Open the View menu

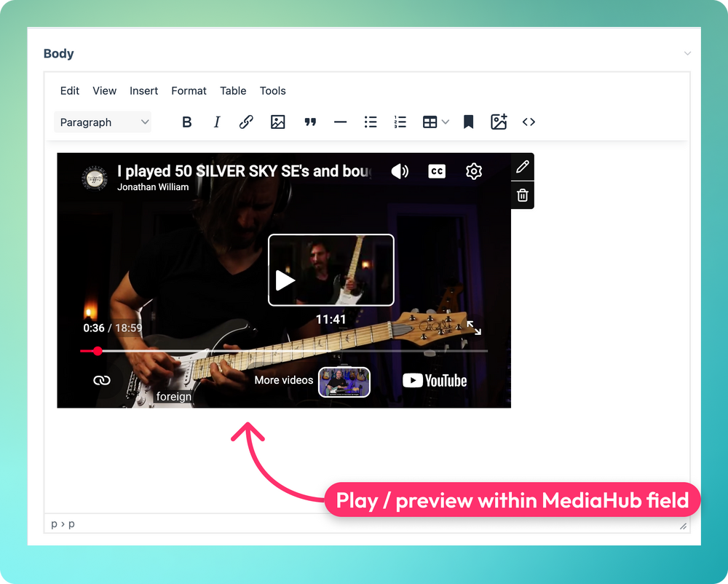click(x=104, y=90)
